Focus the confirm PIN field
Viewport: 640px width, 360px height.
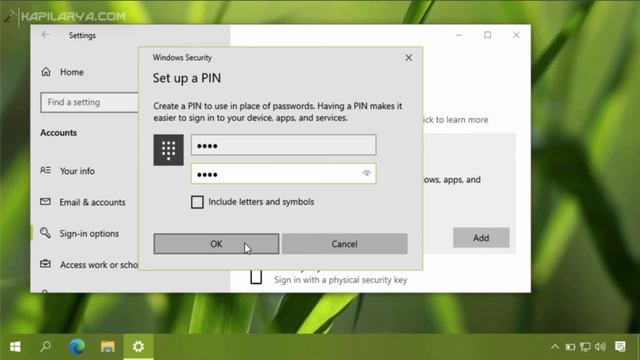(284, 173)
